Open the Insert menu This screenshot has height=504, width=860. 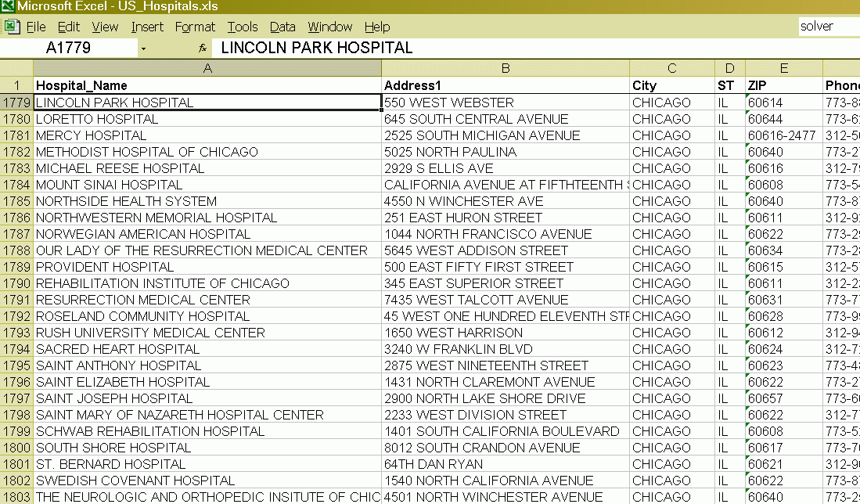tap(147, 26)
